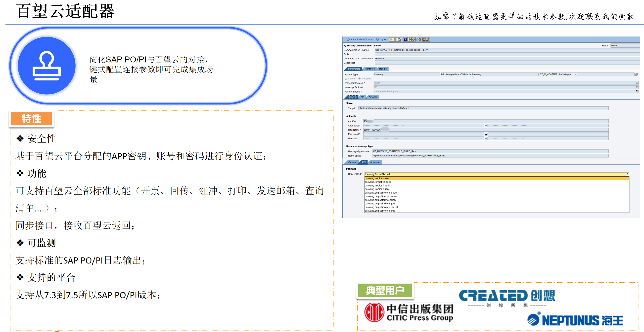The image size is (644, 332).
Task: Open the Transport Protocol dropdown
Action: click(637, 83)
